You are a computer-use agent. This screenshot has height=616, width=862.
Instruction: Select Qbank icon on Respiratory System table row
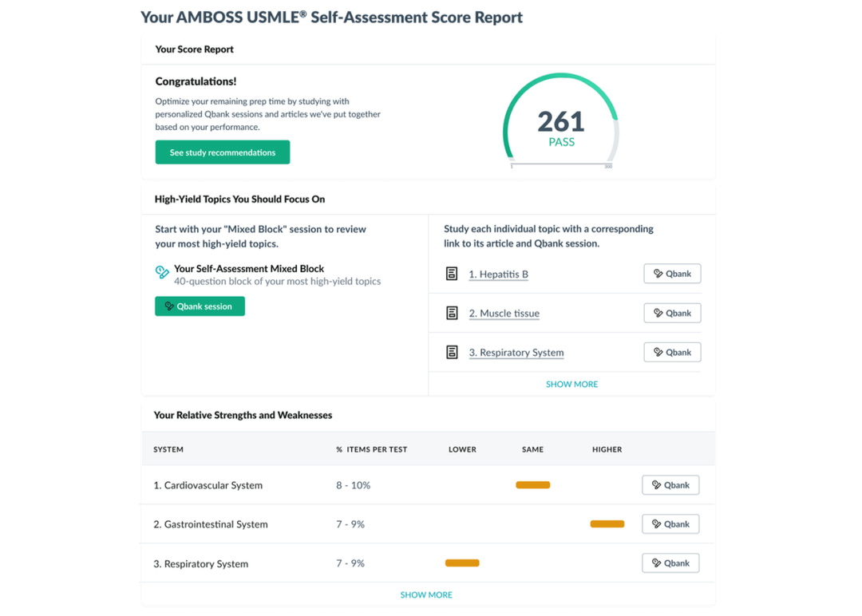pos(658,563)
